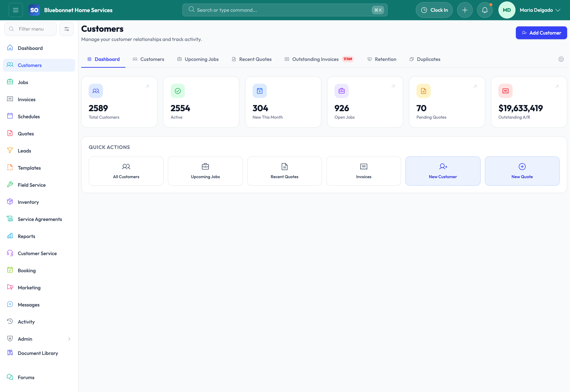The width and height of the screenshot is (570, 392).
Task: Open the sidebar menu filter settings icon
Action: 66,29
